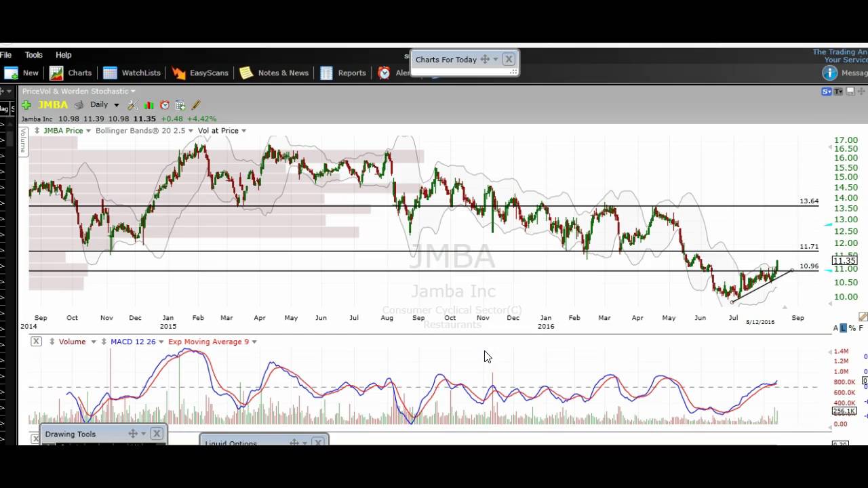Click the add-to-watchlist calendar icon
Viewport: 868px width, 488px height.
pyautogui.click(x=180, y=105)
